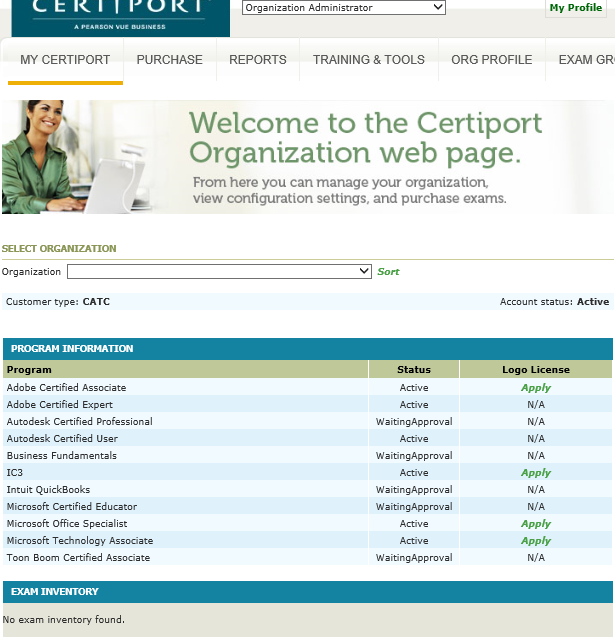Click WaitingApproval status for Autodesk Certified Professional

[x=414, y=422]
